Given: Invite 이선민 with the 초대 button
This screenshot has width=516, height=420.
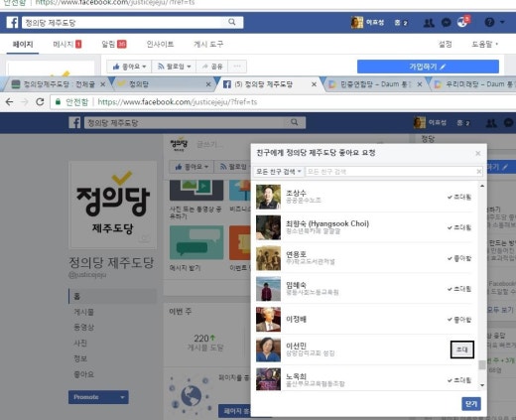Looking at the screenshot, I should coord(462,350).
